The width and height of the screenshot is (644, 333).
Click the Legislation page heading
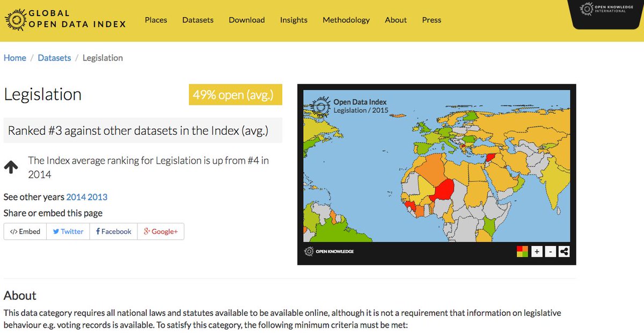click(x=43, y=95)
